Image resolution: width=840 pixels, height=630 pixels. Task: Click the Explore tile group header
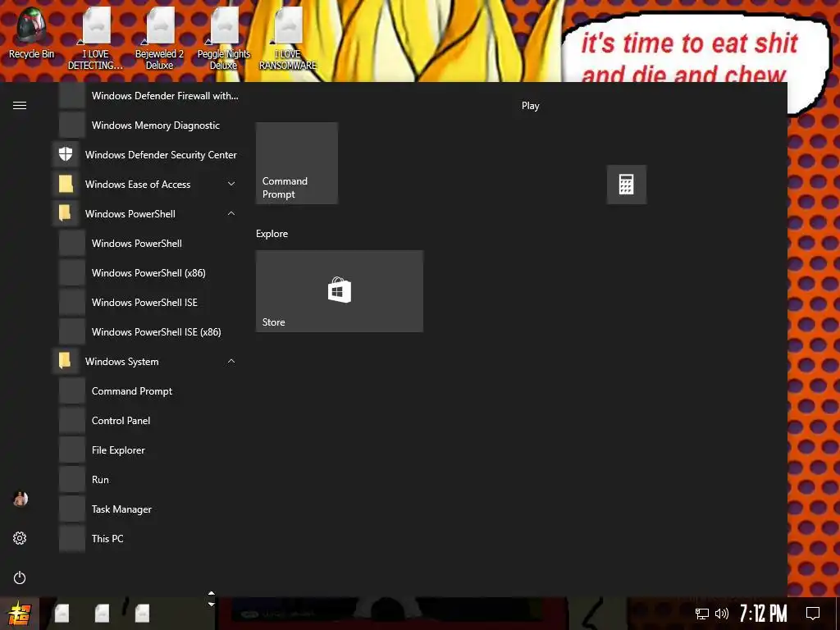272,234
